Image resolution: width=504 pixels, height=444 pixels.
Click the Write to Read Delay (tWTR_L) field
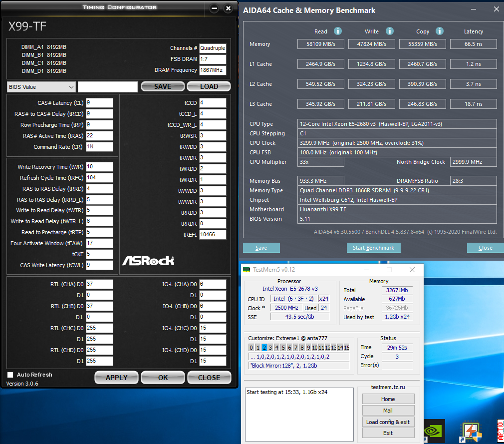tap(99, 221)
